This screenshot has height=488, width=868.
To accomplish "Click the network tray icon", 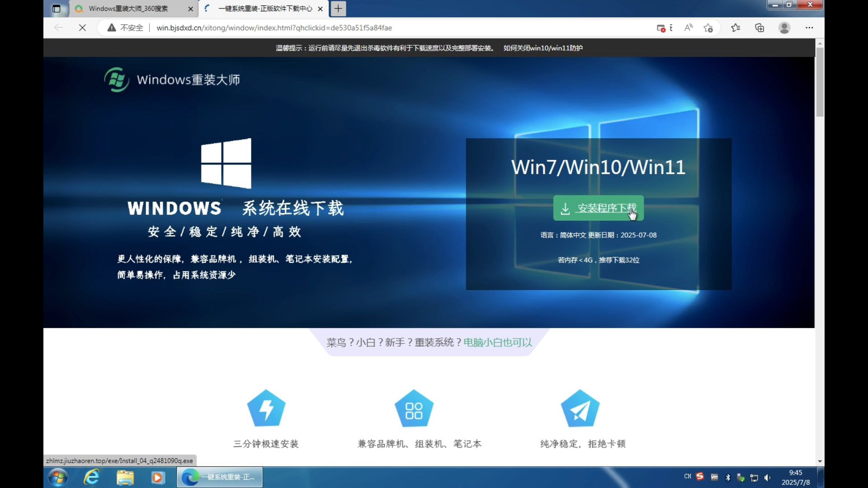I will (754, 478).
